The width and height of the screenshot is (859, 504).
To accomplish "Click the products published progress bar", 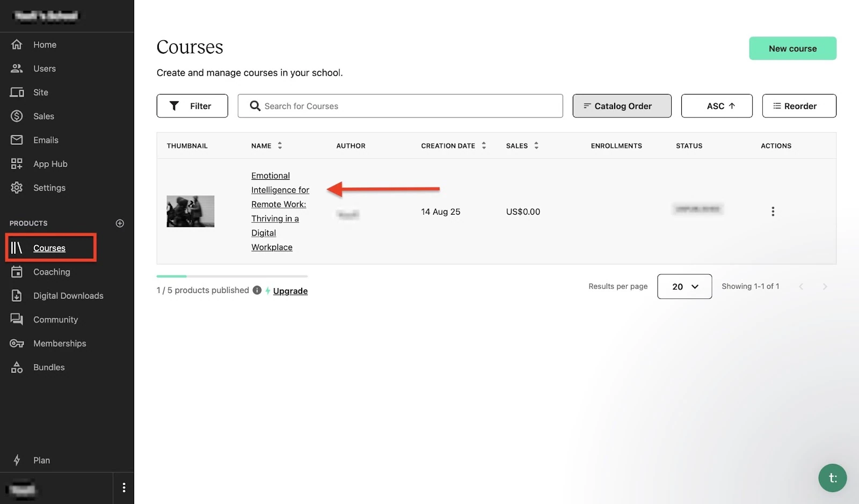I will point(232,276).
